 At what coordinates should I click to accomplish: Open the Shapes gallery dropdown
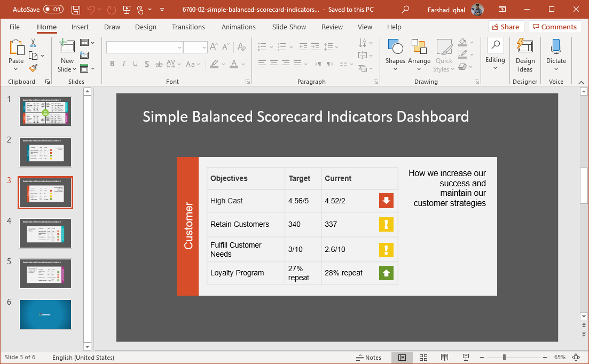(x=395, y=56)
